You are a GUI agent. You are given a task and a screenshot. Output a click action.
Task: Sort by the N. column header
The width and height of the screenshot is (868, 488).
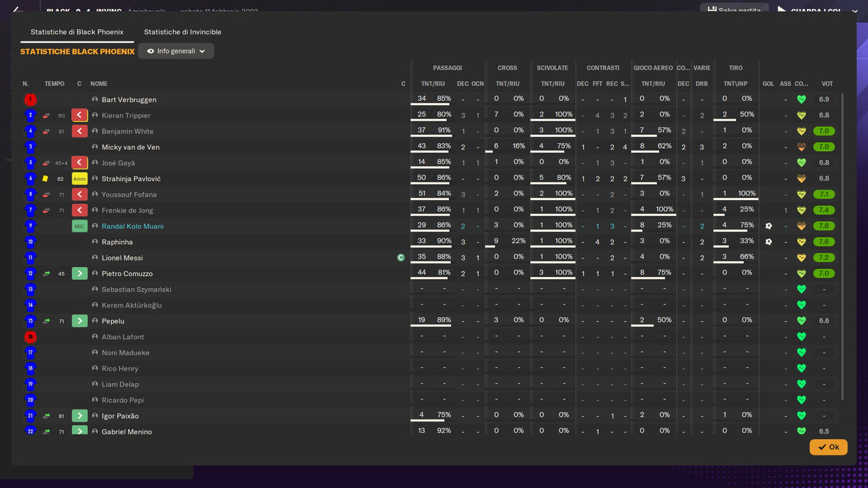pyautogui.click(x=26, y=84)
